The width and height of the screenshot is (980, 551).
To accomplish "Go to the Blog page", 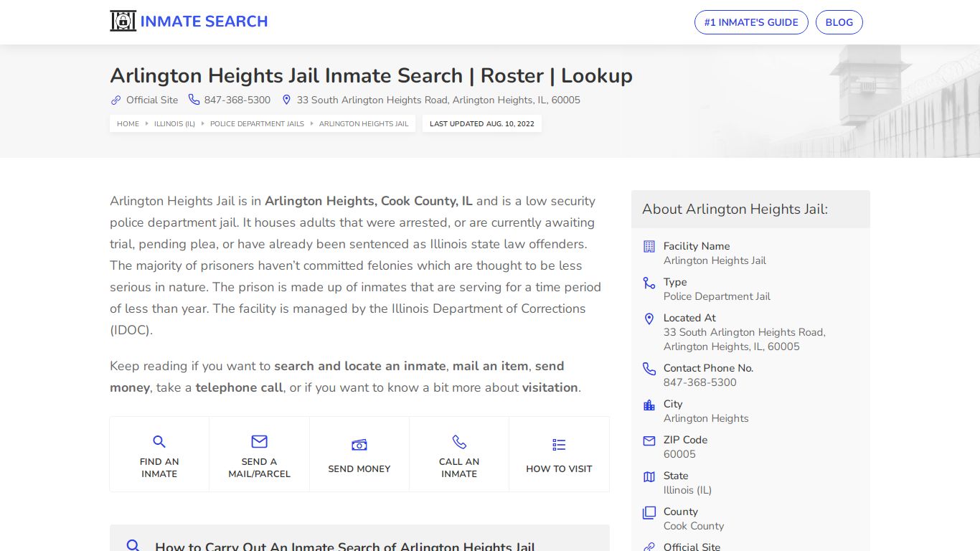I will [839, 22].
